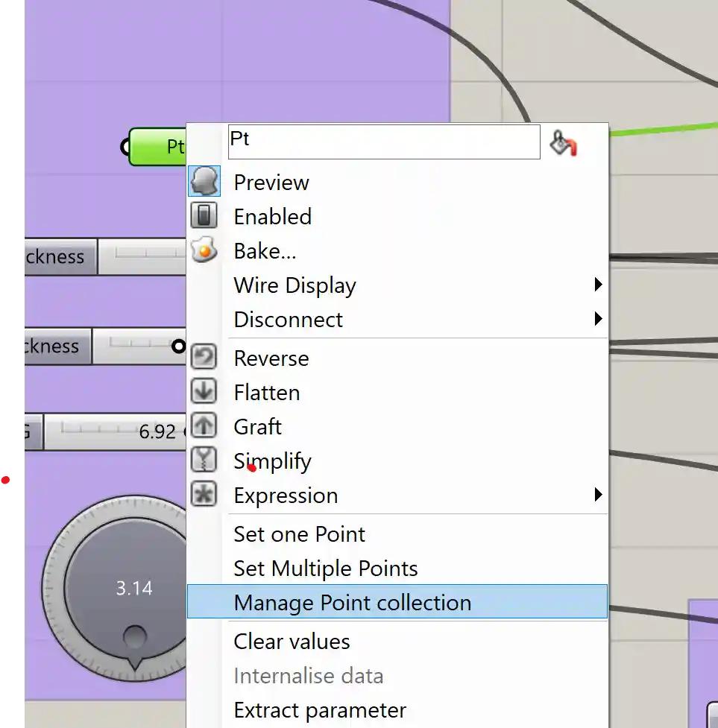Click the Pt name text field

[x=383, y=142]
